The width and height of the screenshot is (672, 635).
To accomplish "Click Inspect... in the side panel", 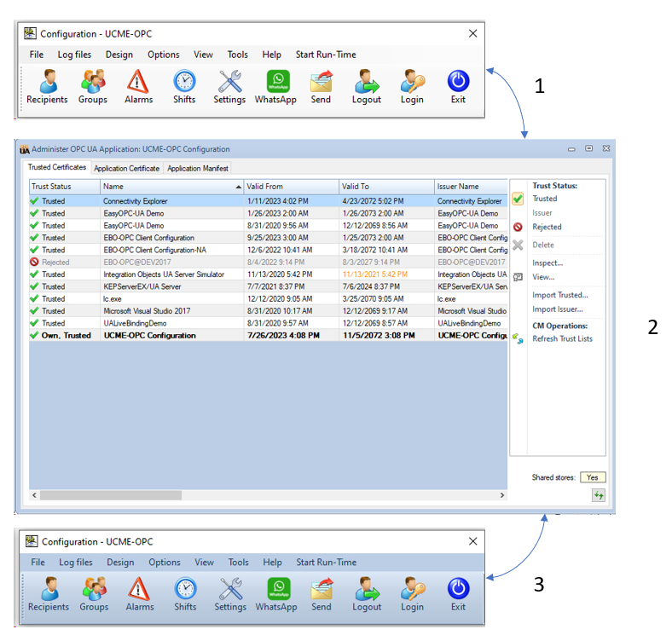I will coord(547,263).
